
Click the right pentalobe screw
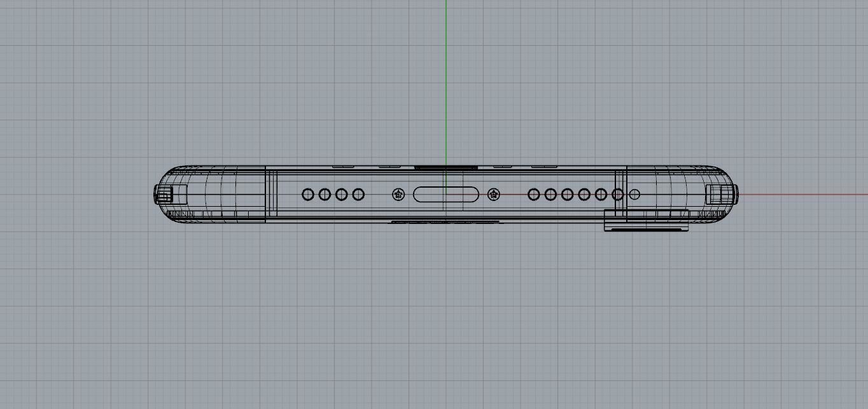(x=494, y=195)
